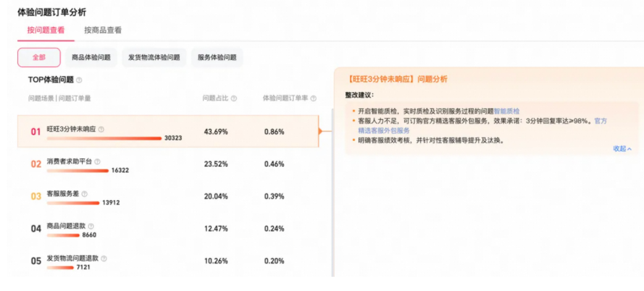Select the 商品体验问题 filter chip
644x291 pixels.
point(91,57)
